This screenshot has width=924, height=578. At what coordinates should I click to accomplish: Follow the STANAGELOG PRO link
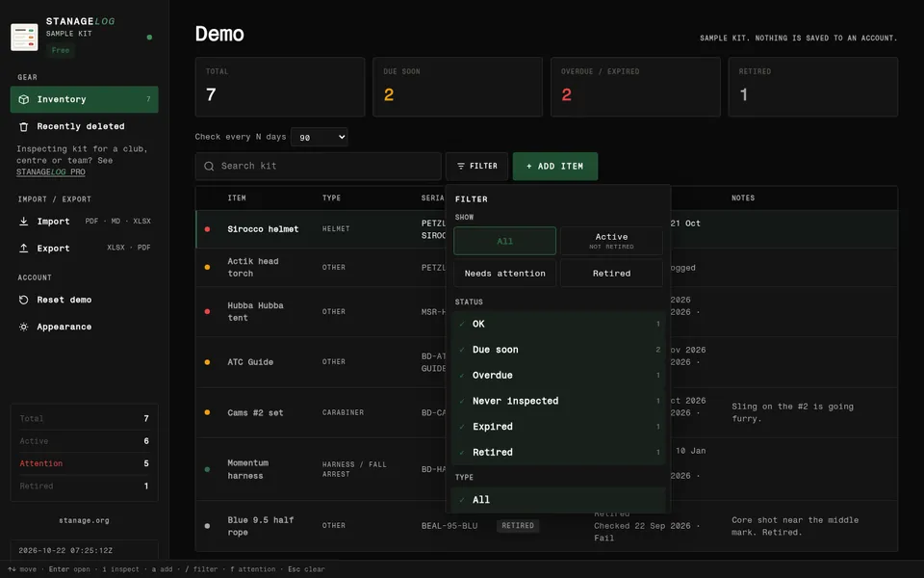tap(51, 172)
